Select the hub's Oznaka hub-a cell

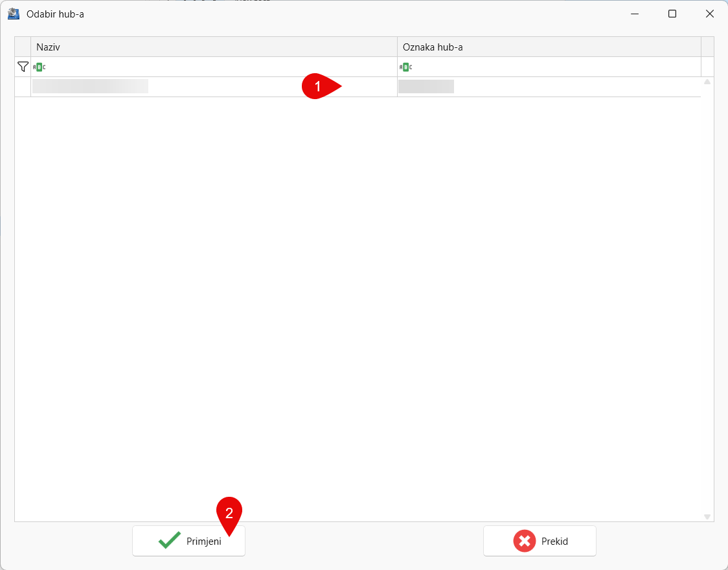tap(426, 86)
